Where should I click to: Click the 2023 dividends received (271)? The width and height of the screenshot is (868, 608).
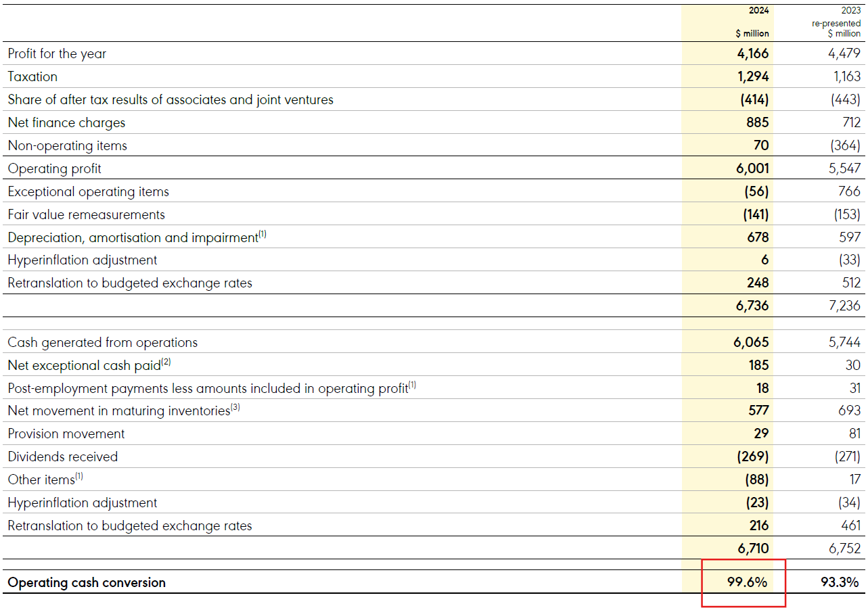[x=847, y=457]
